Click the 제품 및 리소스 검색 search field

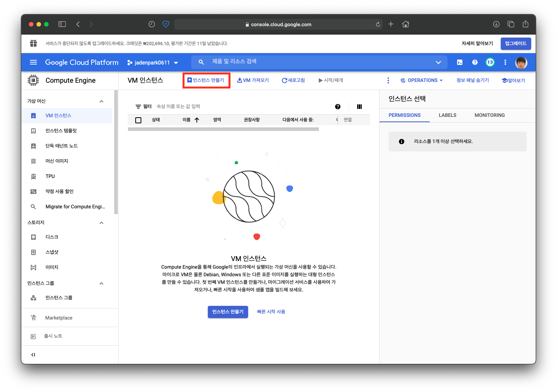[319, 62]
